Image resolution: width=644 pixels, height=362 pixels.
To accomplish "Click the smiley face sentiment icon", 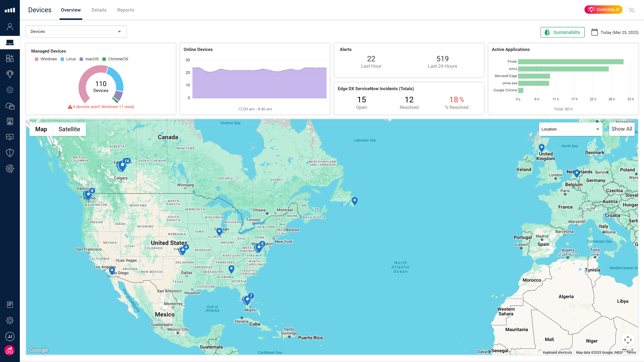I will pyautogui.click(x=10, y=90).
